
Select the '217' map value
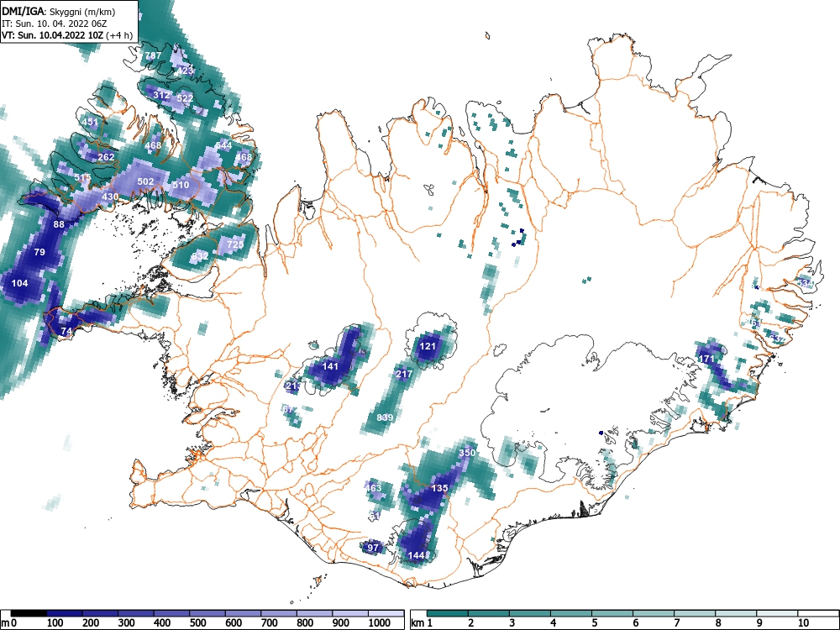coord(404,374)
